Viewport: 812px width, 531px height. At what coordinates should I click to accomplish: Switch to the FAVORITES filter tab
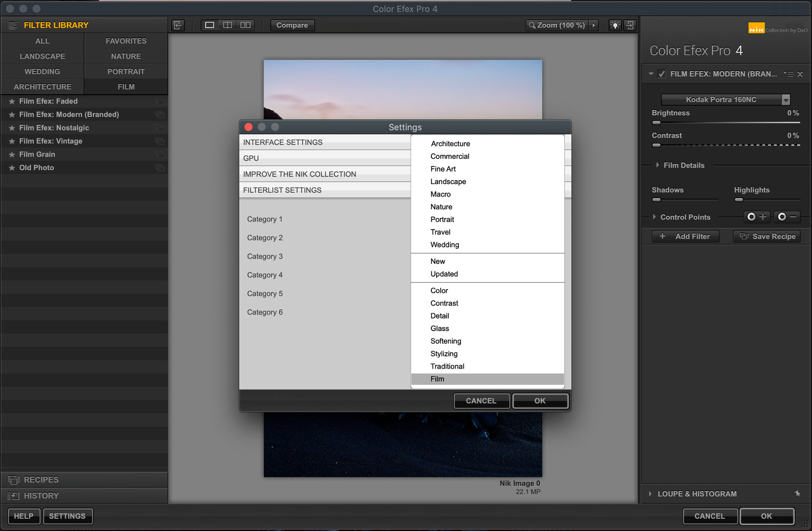pos(126,41)
